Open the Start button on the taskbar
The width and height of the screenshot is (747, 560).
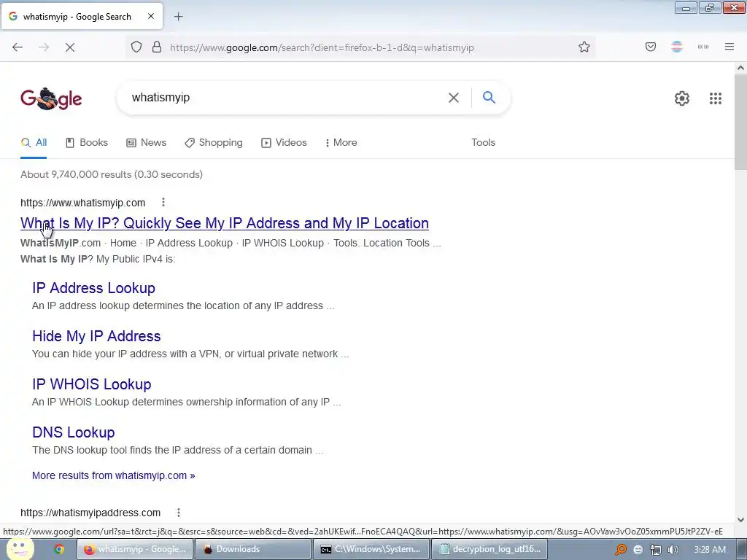point(20,549)
